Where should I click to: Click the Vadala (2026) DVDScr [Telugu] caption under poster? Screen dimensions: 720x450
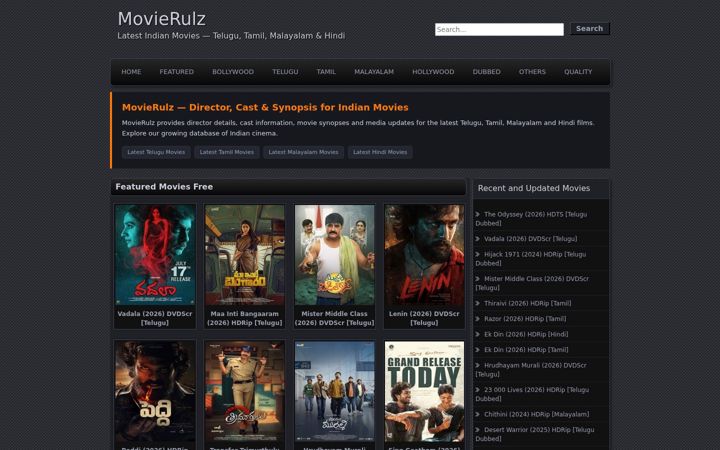(x=155, y=318)
